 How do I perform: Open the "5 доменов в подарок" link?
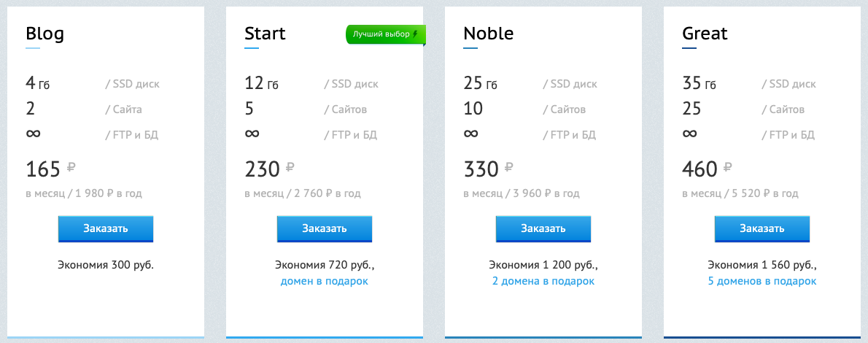coord(762,281)
